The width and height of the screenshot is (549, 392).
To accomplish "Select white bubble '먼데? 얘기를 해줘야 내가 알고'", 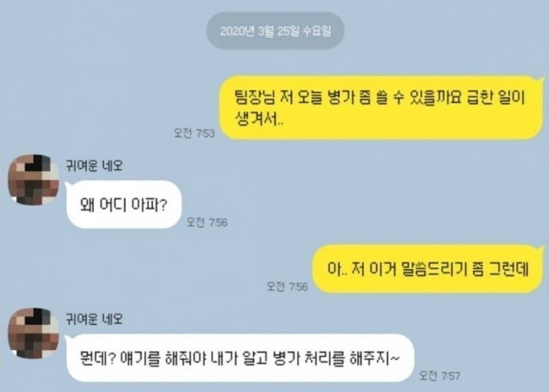I will point(241,358).
